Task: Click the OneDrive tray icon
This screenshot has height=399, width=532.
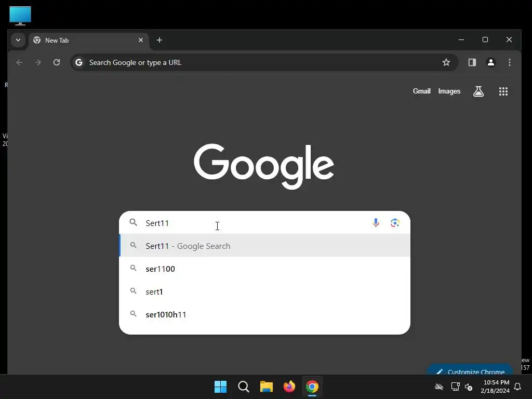Action: click(439, 387)
